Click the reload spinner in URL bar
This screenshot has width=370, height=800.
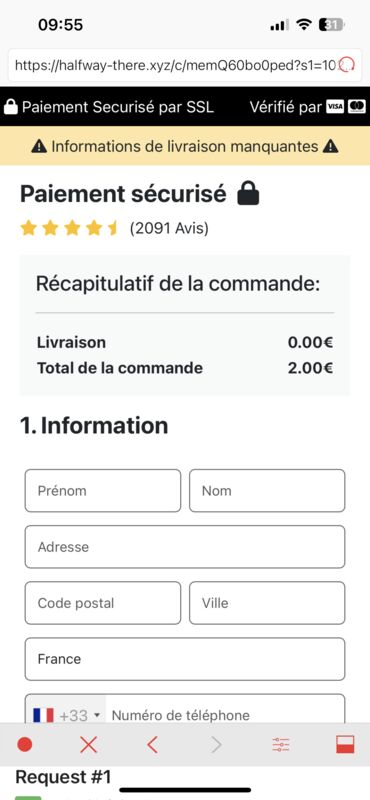[x=347, y=65]
